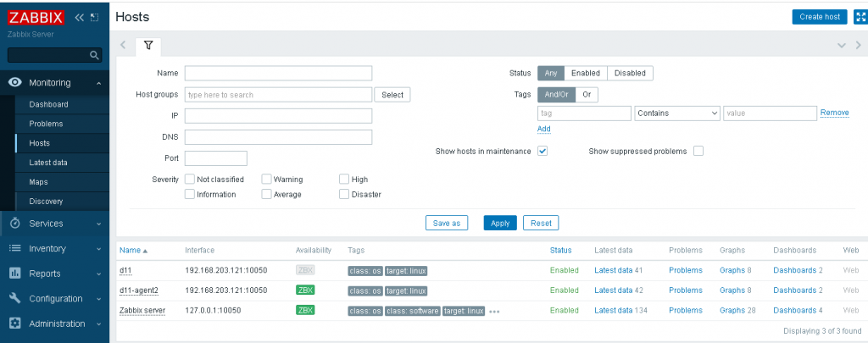Open Hosts in Monitoring menu
The width and height of the screenshot is (868, 343).
(39, 143)
